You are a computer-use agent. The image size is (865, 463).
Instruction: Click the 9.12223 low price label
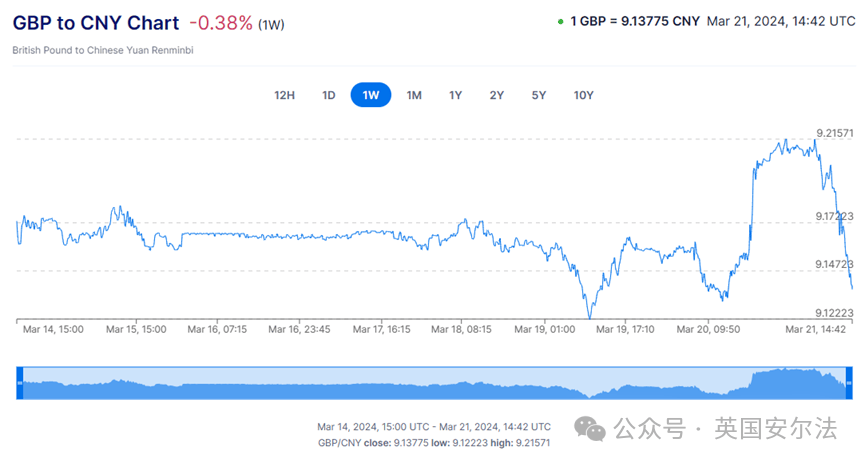pyautogui.click(x=834, y=313)
